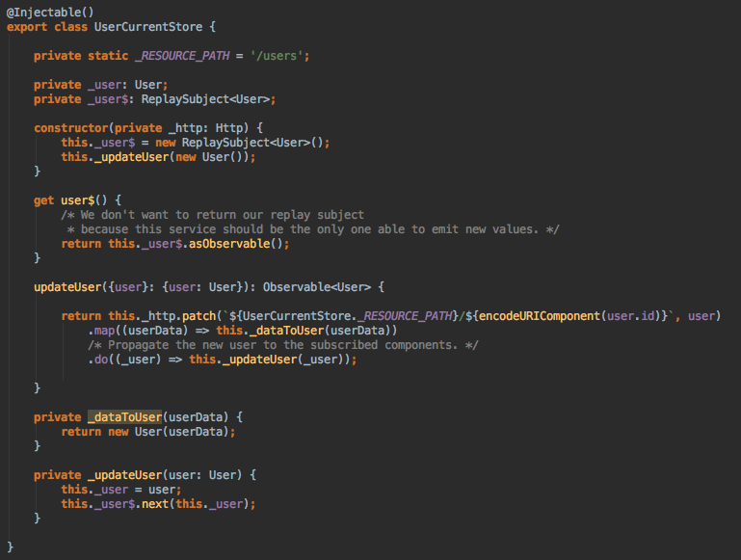Click ReplaySubject<User> in the _user$ field declaration

[205, 99]
